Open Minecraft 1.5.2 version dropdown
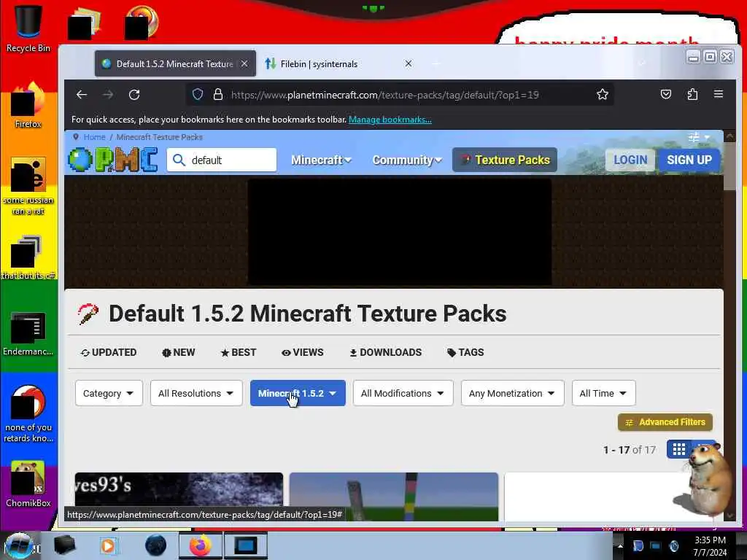This screenshot has width=747, height=560. pyautogui.click(x=298, y=393)
